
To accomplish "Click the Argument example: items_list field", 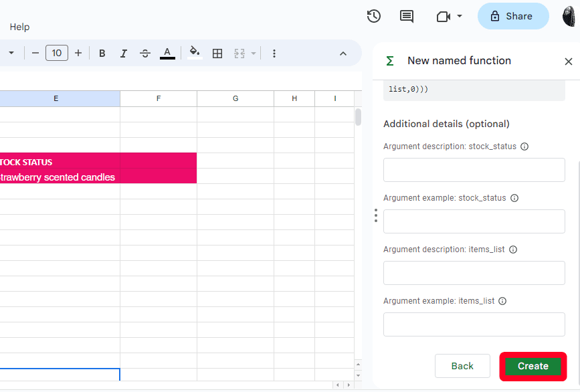I will point(474,324).
